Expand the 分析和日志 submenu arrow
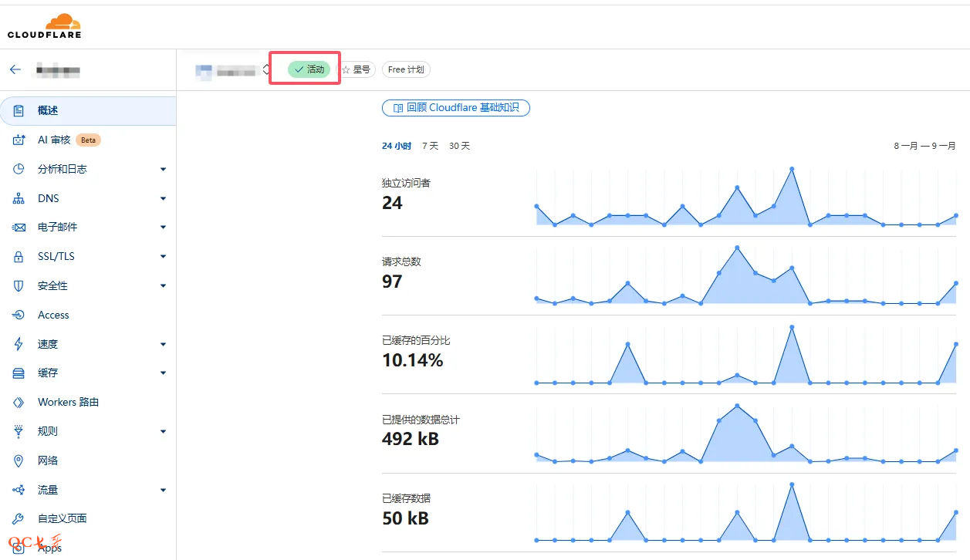 (163, 169)
